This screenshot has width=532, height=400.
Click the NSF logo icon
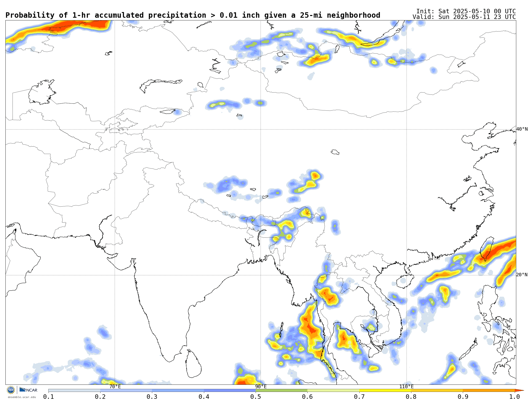tap(11, 390)
